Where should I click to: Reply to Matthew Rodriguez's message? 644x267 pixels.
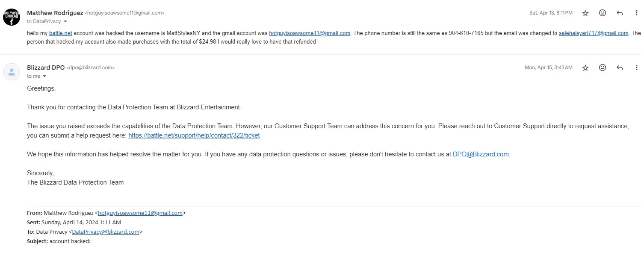(620, 13)
